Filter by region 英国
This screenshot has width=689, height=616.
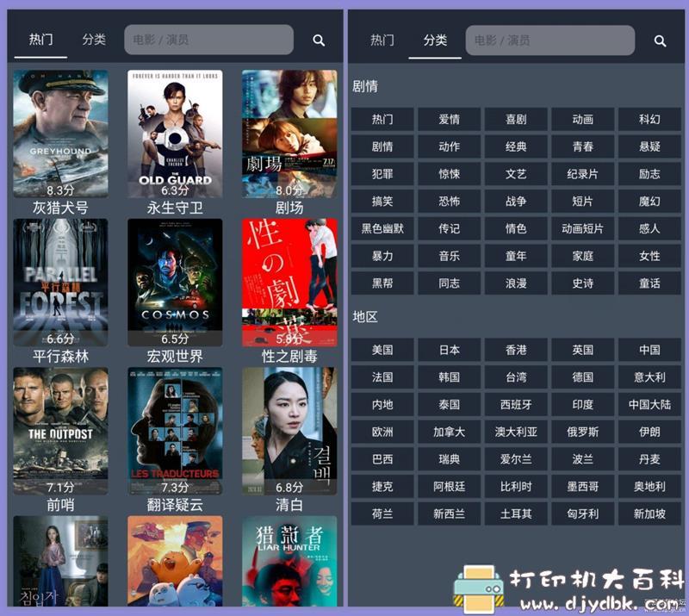583,350
